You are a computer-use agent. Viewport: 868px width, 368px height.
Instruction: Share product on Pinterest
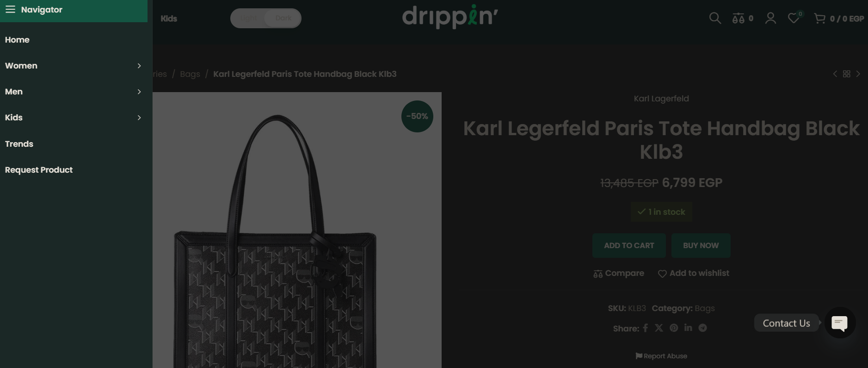pos(674,328)
